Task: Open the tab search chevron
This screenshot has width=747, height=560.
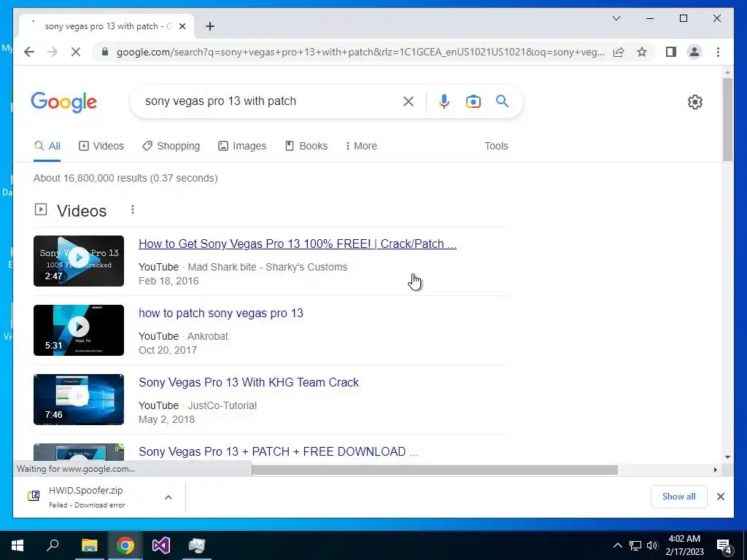Action: (x=616, y=18)
